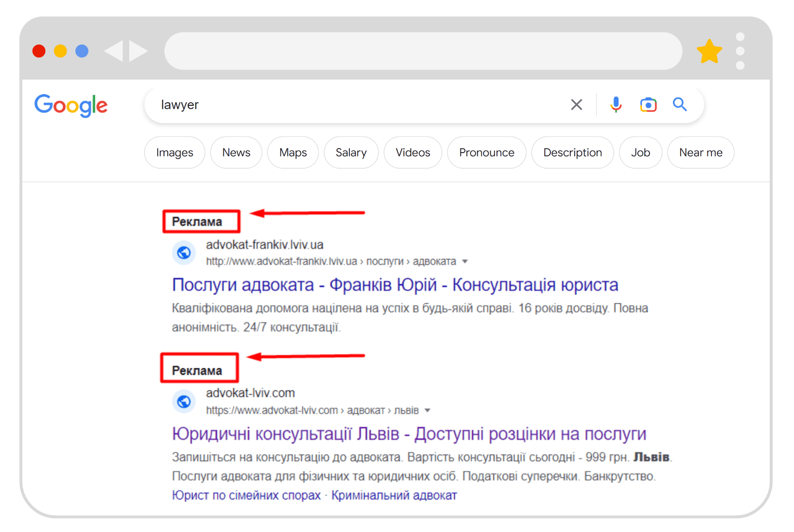This screenshot has width=794, height=532.
Task: Click the 'Кримінальний адвокат' sitelink
Action: coord(394,495)
